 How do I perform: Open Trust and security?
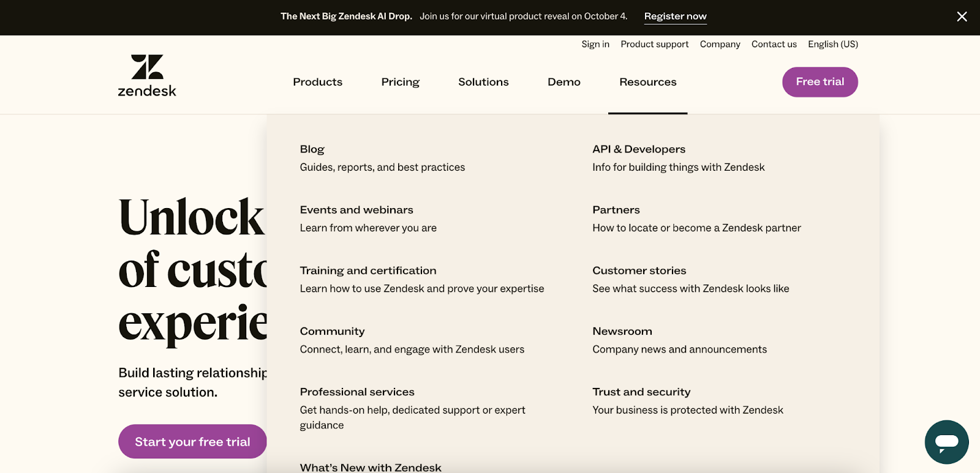[641, 392]
